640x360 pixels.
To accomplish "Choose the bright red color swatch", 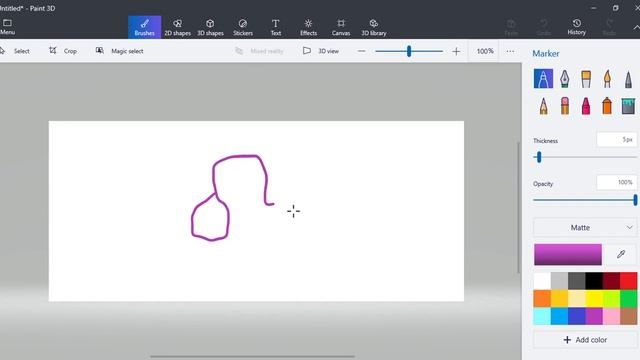I will [629, 281].
